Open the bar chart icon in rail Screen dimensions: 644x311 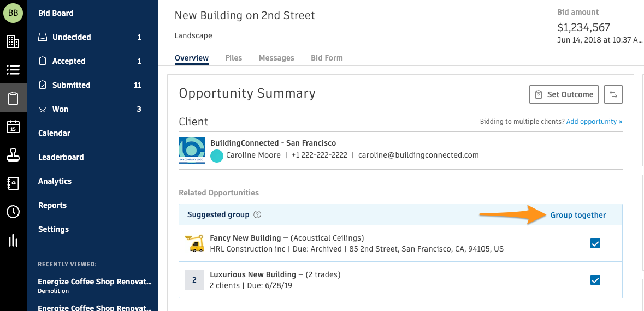click(x=13, y=240)
